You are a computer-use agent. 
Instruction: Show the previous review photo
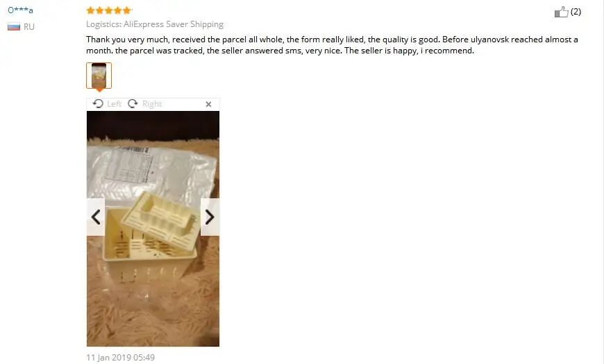[x=96, y=217]
